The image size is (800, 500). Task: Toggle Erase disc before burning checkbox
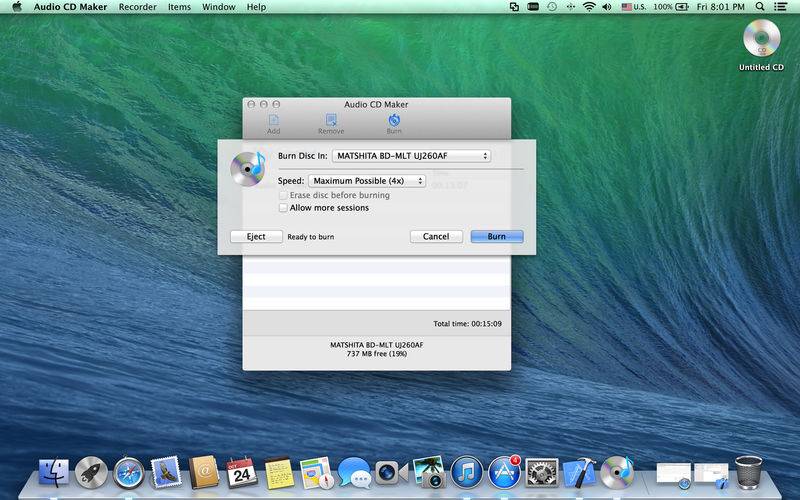pos(283,195)
